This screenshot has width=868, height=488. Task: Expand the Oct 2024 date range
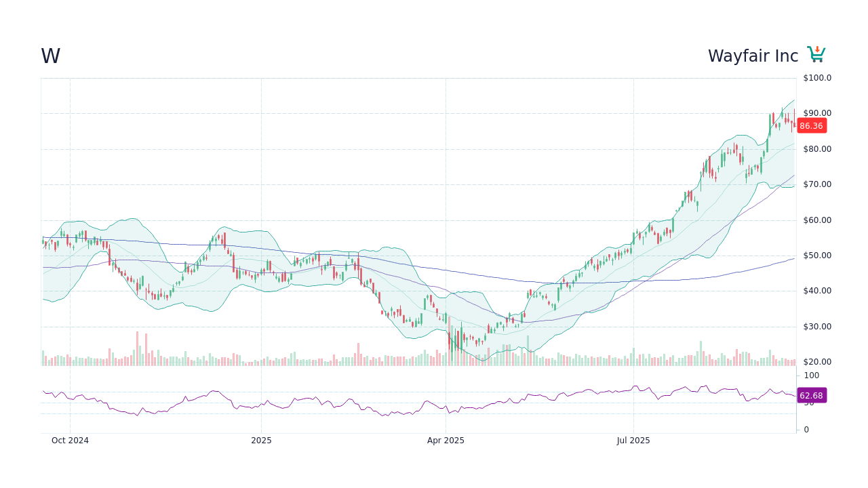[70, 440]
